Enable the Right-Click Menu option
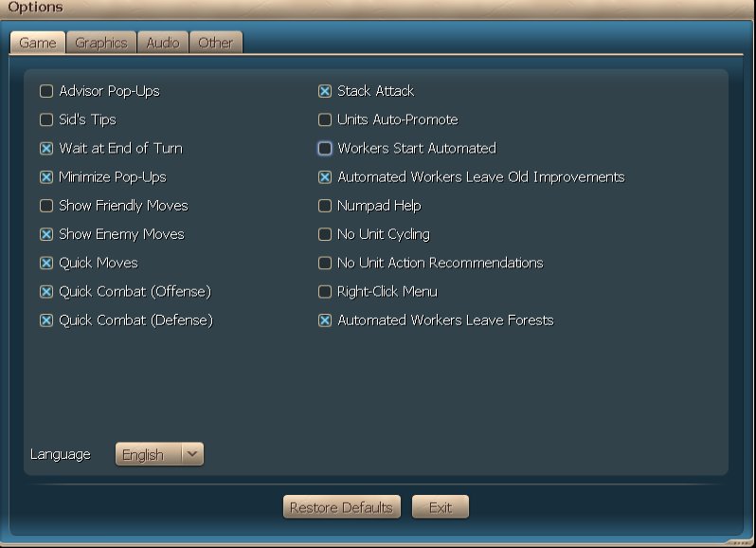This screenshot has width=756, height=548. pyautogui.click(x=325, y=291)
